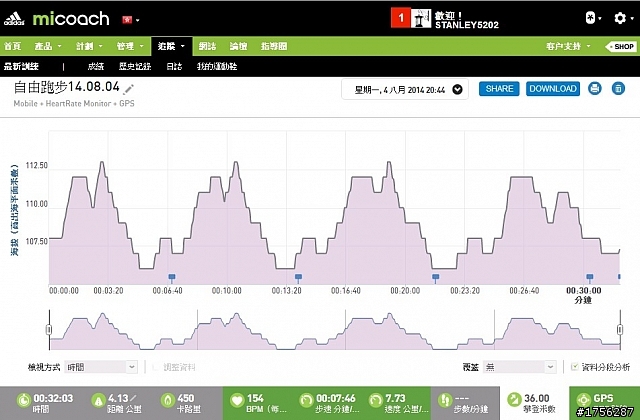640x420 pixels.
Task: Click the 112.50 elevation axis label
Action: (36, 165)
